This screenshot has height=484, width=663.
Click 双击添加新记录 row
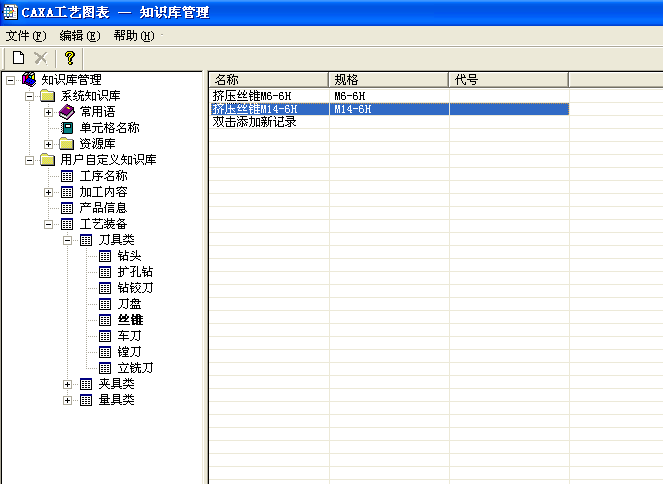coord(255,122)
